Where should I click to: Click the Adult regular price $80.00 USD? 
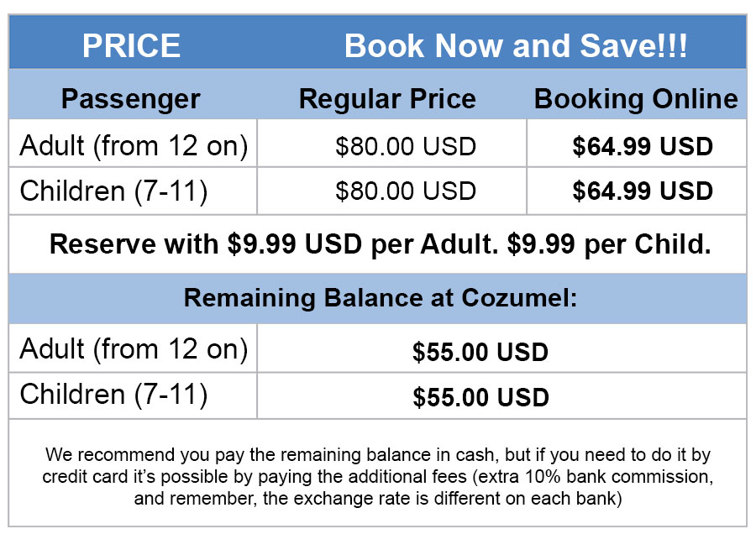[405, 147]
